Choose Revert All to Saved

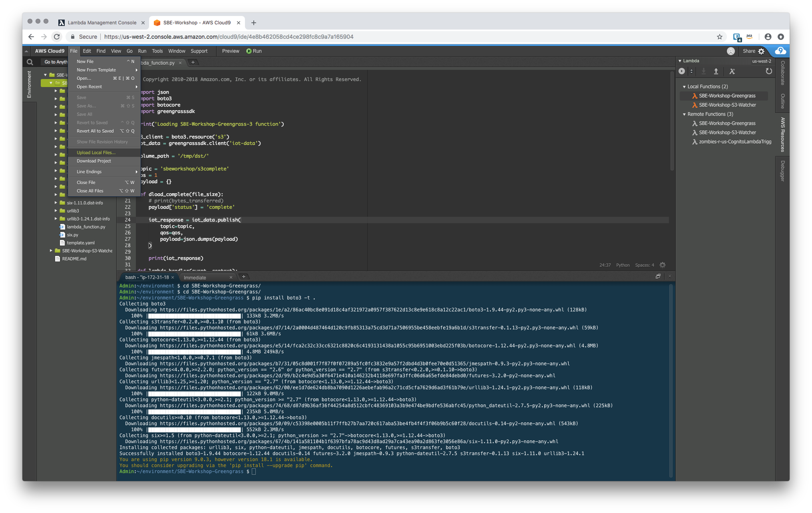[105, 131]
